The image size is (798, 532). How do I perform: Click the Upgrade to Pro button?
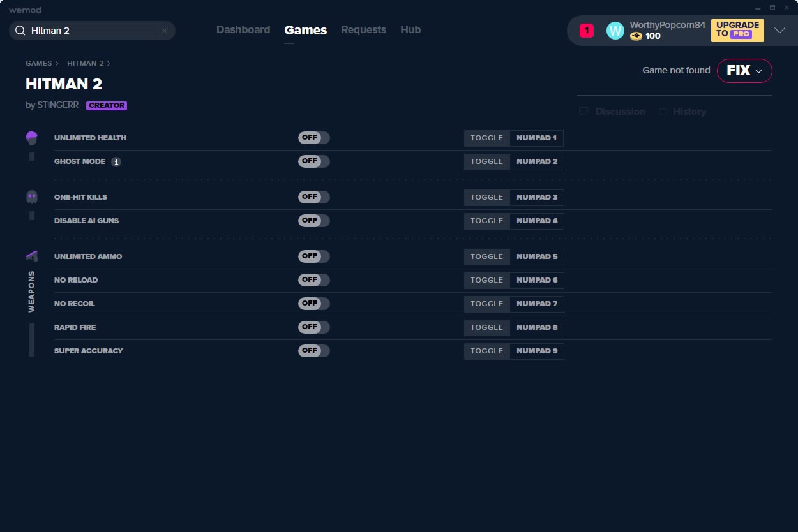737,30
